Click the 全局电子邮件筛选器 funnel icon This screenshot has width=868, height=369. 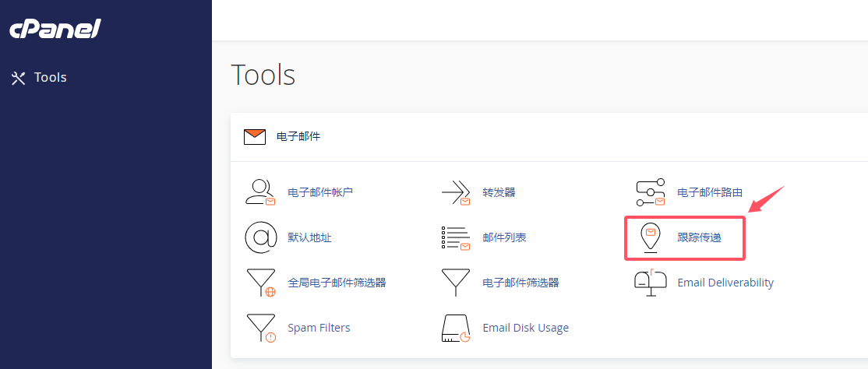pos(261,283)
